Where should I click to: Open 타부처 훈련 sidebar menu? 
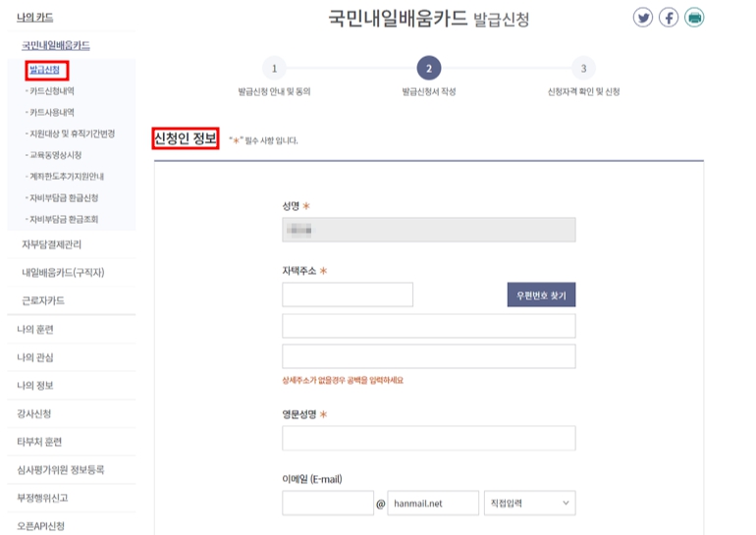click(39, 442)
